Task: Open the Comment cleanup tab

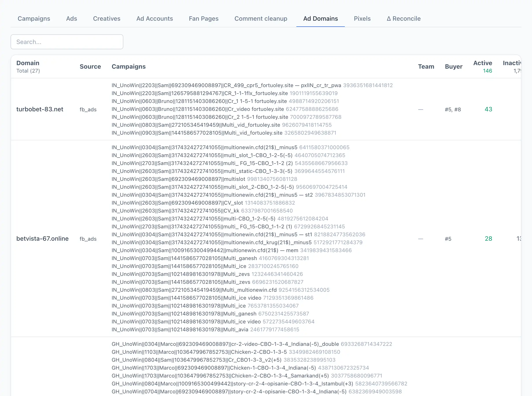Action: pyautogui.click(x=261, y=19)
